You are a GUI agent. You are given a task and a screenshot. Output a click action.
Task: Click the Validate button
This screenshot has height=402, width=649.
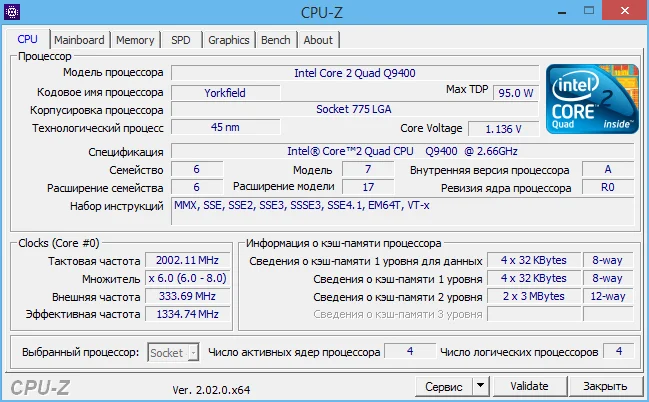point(529,386)
